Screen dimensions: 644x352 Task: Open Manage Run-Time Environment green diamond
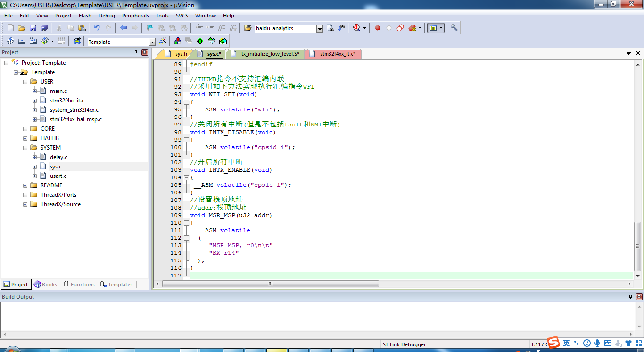(200, 41)
